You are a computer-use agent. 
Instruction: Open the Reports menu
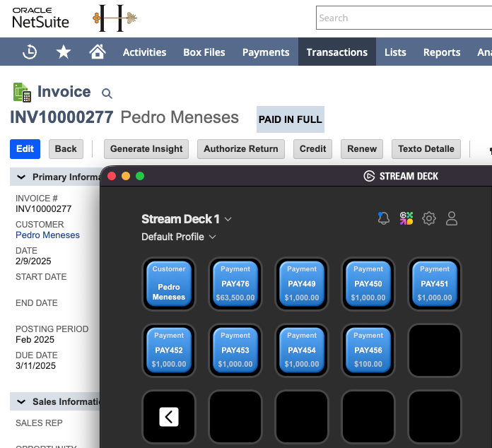442,52
